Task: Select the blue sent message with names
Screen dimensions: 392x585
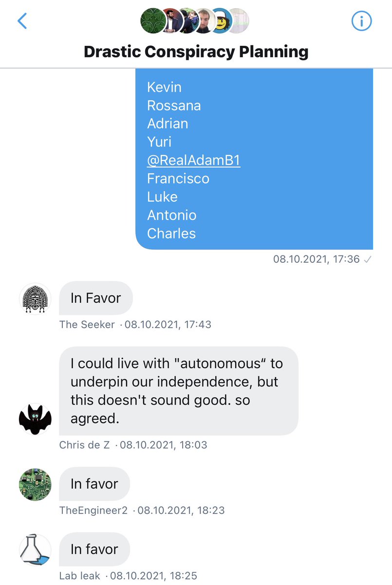Action: click(x=254, y=159)
